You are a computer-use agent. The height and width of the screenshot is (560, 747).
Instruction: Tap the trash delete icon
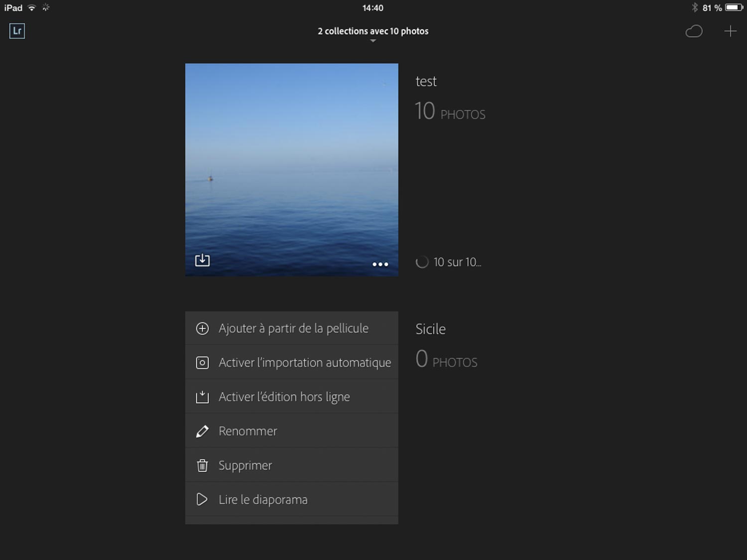(202, 465)
